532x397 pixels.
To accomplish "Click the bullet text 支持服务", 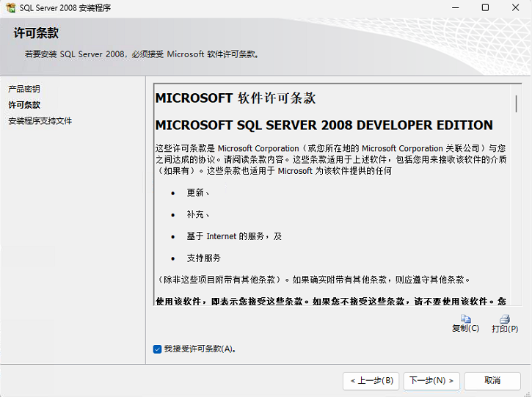I will point(203,258).
